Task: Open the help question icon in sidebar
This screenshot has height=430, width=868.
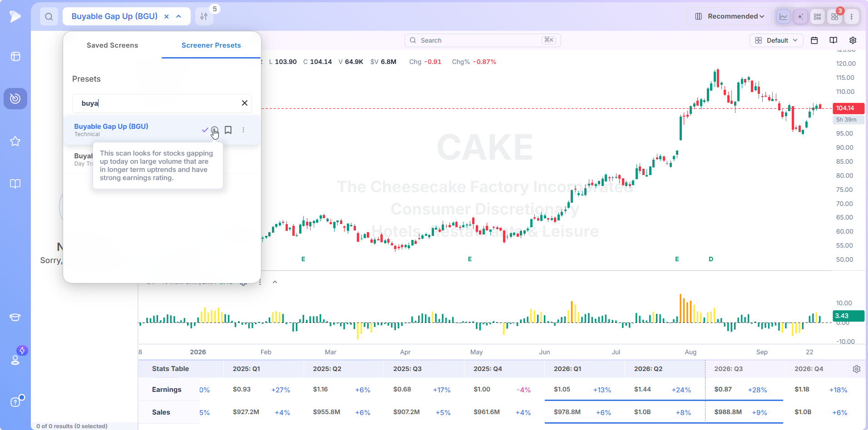Action: (x=15, y=402)
